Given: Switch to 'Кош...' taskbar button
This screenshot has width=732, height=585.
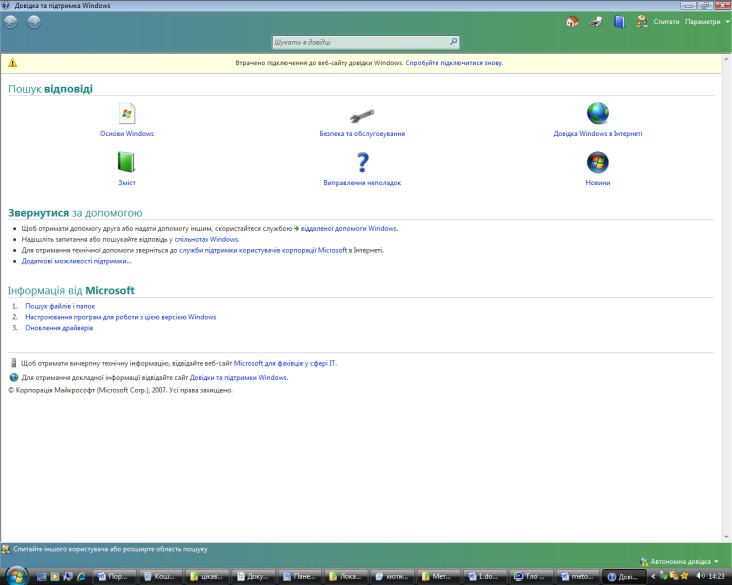Looking at the screenshot, I should [x=162, y=577].
